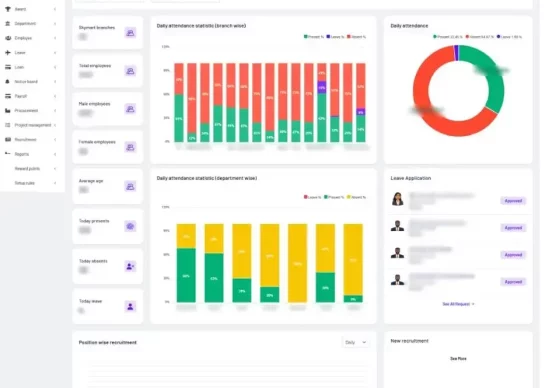The height and width of the screenshot is (388, 545).
Task: Click the 'Daily attendance statistic (branch wise)' title
Action: pyautogui.click(x=201, y=26)
